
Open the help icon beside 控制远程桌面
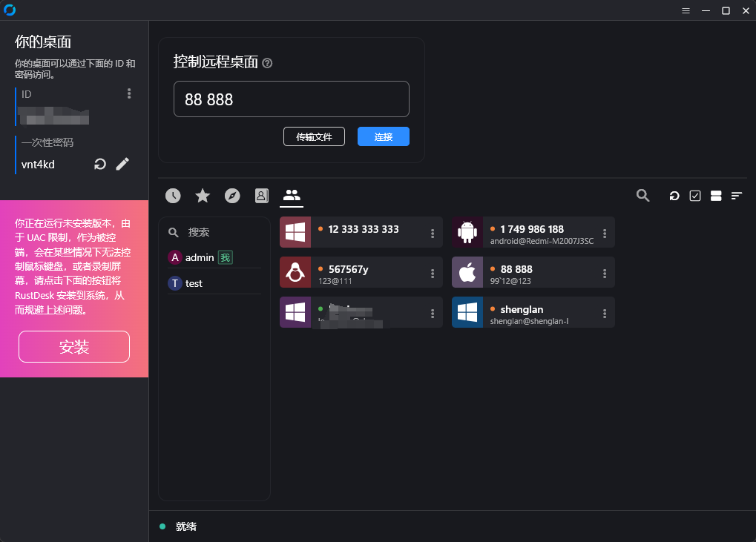pyautogui.click(x=268, y=63)
